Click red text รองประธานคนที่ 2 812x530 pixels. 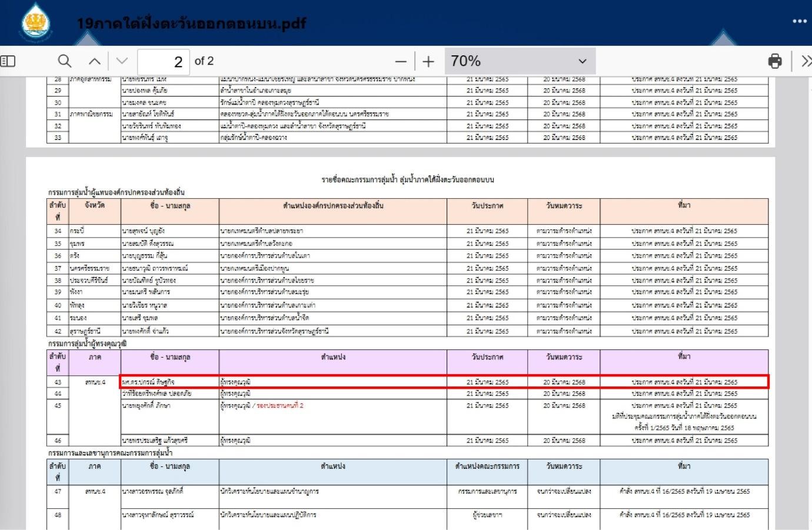pyautogui.click(x=280, y=406)
